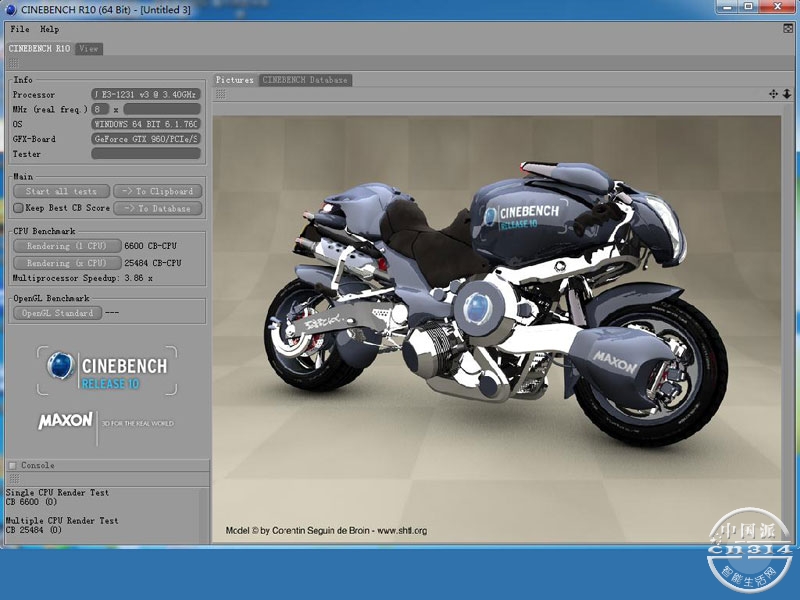The image size is (800, 600).
Task: Click the CINEBENCH Release 10 logo
Action: pos(108,371)
